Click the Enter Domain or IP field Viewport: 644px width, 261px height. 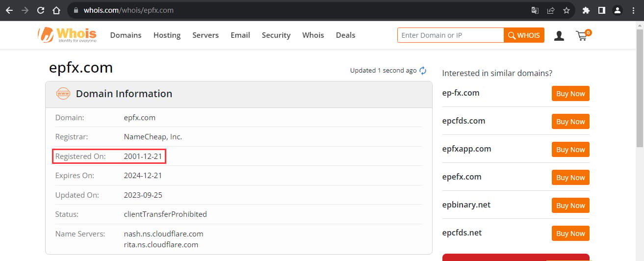tap(450, 35)
